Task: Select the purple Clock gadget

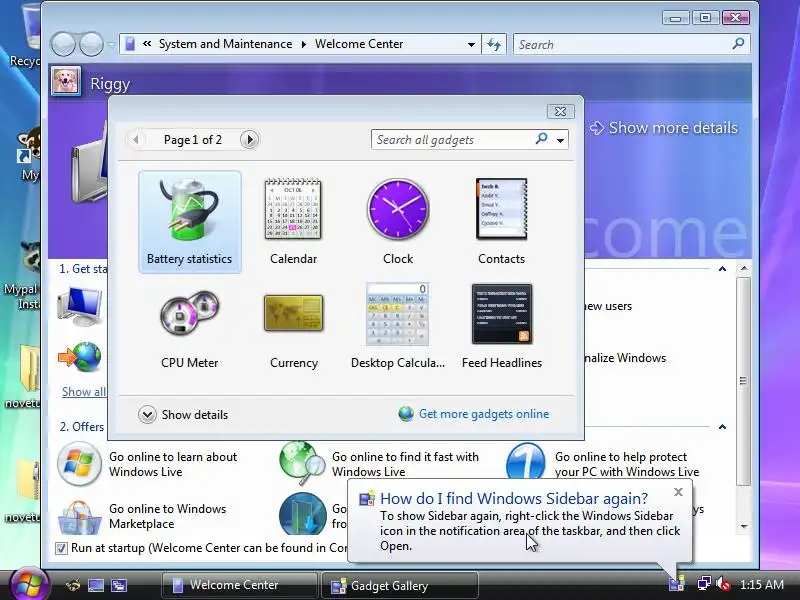Action: tap(398, 222)
